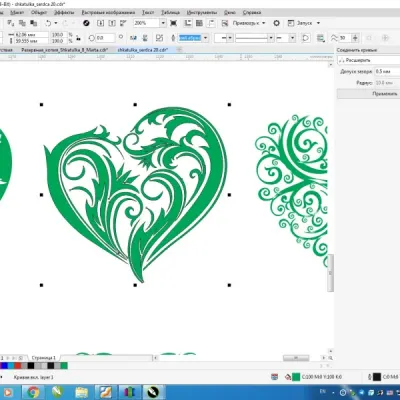Edit the rotation angle field

105,38
